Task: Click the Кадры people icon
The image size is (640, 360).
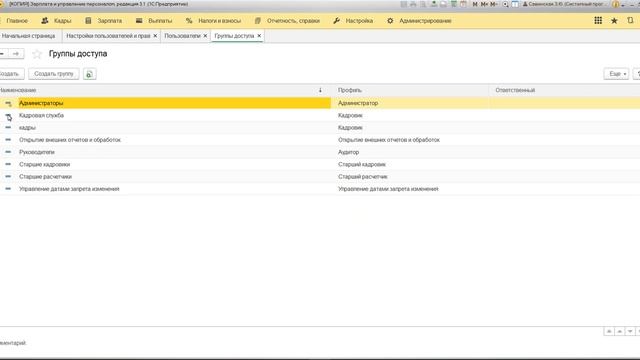Action: 45,20
